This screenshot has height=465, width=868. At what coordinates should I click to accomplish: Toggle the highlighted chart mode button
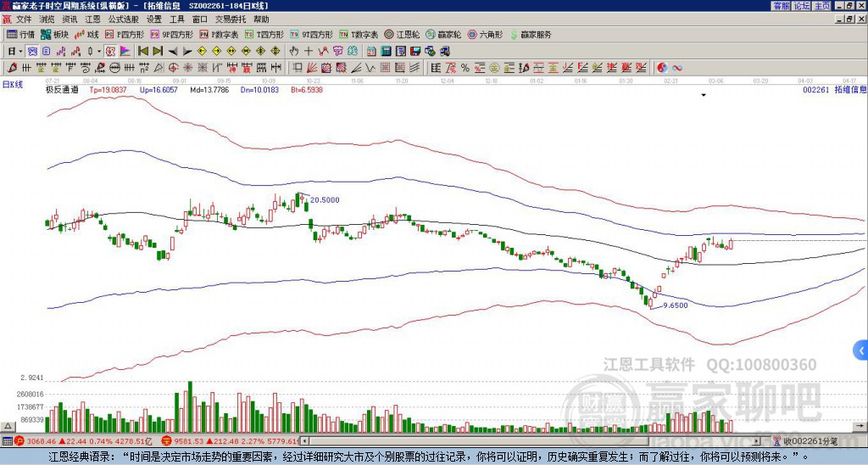coord(32,51)
